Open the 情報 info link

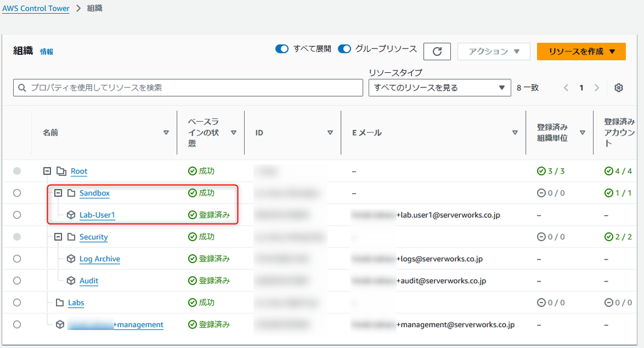click(47, 52)
